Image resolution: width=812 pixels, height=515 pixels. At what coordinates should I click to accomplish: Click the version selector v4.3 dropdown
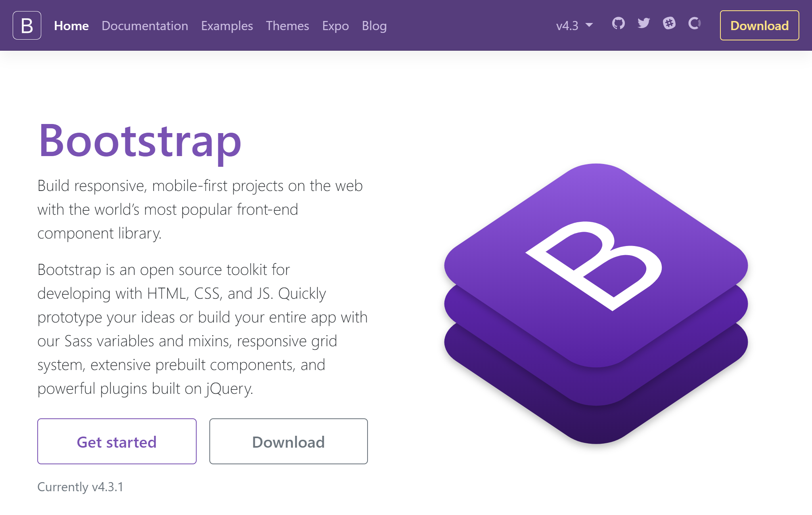571,25
